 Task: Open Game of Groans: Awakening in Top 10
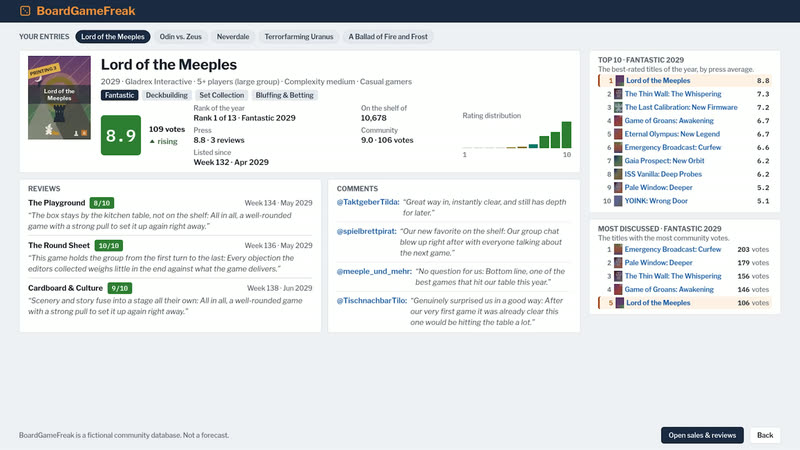point(669,120)
